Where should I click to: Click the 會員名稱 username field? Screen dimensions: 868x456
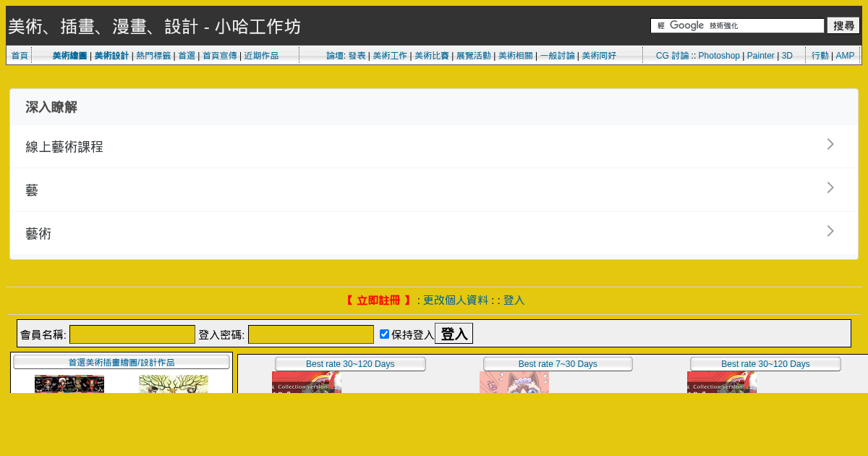pos(132,334)
